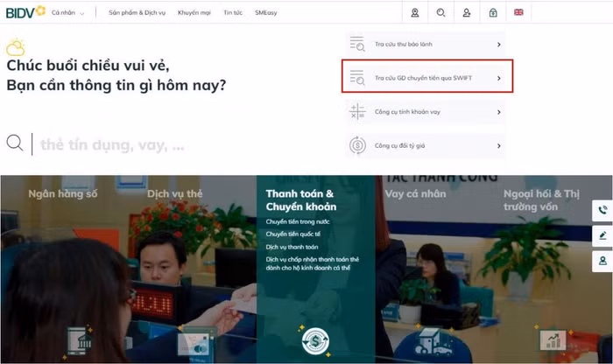Click the header search magnifier icon

point(440,13)
